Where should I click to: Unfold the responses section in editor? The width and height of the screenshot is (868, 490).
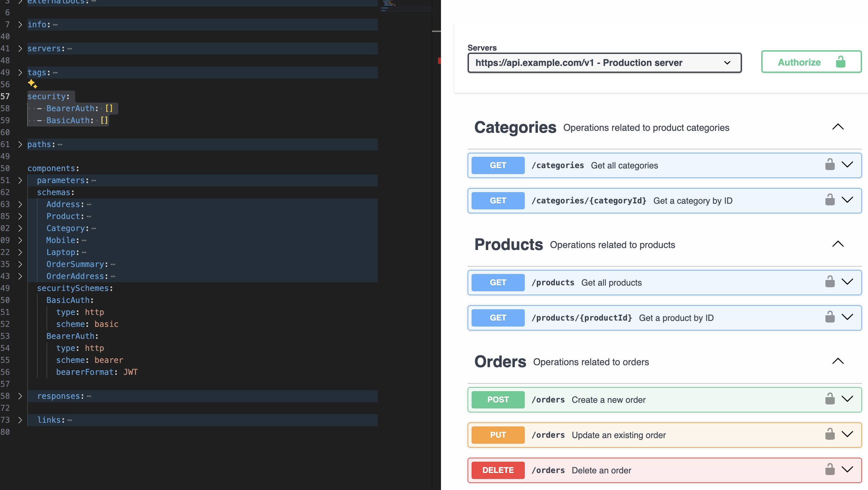tap(20, 396)
